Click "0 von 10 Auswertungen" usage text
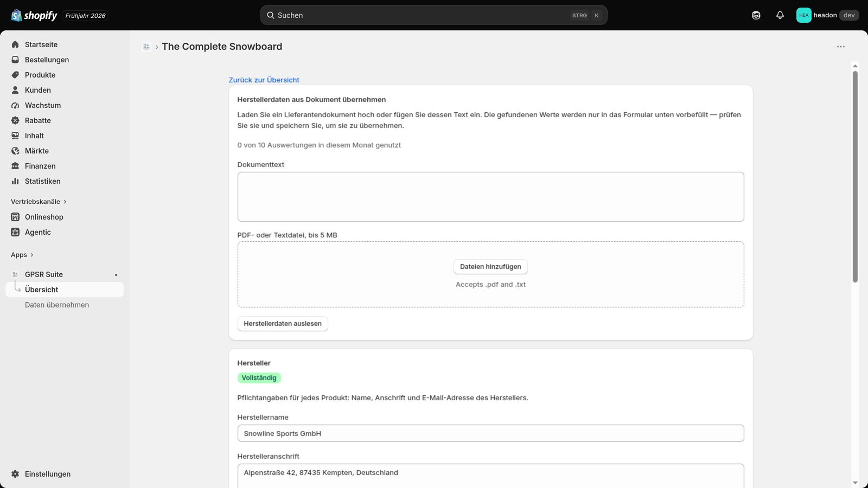868x488 pixels. click(x=319, y=145)
